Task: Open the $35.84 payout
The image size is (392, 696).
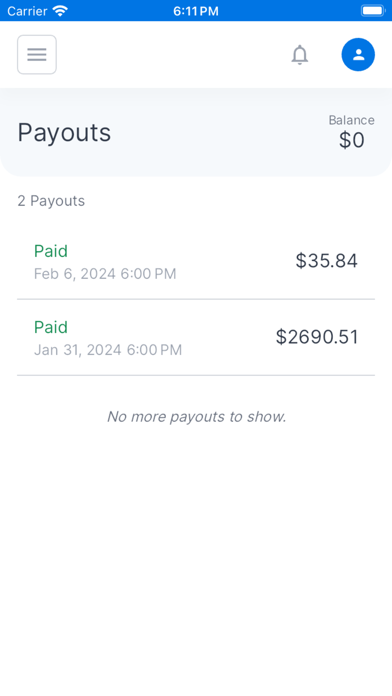Action: pos(196,261)
